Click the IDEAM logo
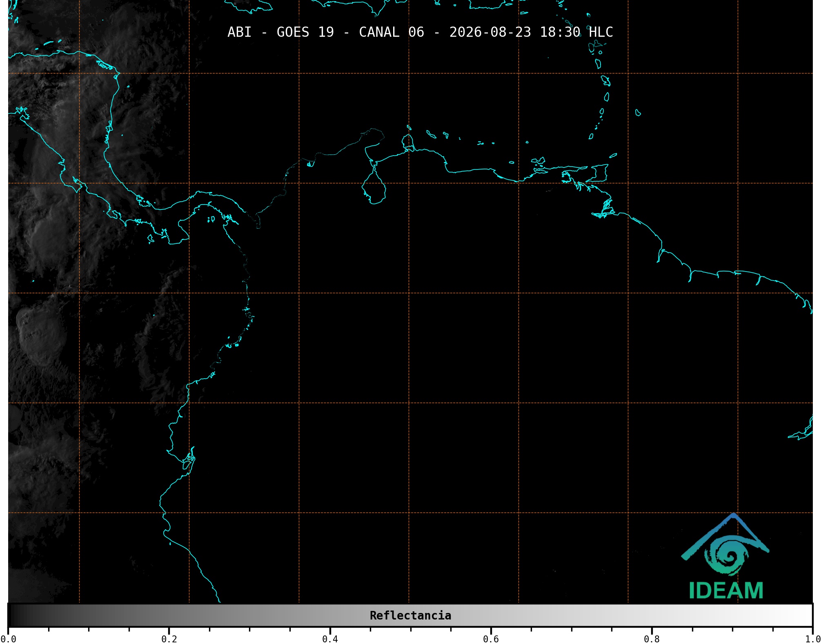Screen dimensions: 821x644 [725, 556]
